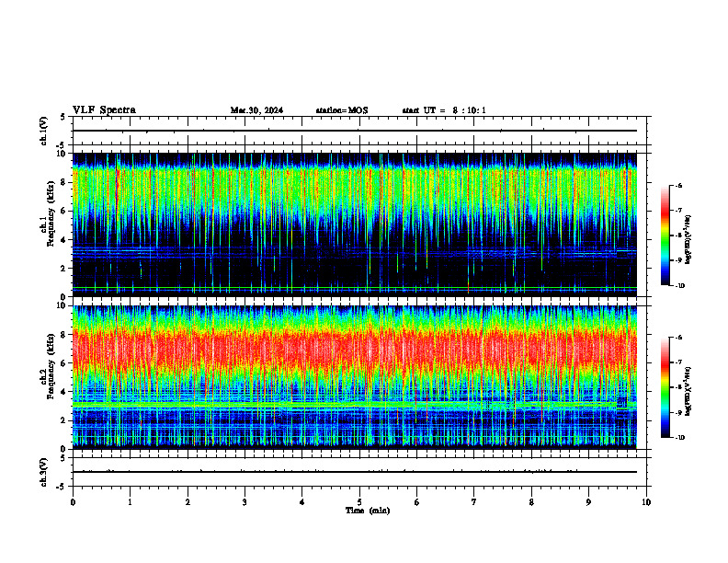Click the ch.3 voltage waveform trace
The image size is (728, 563).
355,472
